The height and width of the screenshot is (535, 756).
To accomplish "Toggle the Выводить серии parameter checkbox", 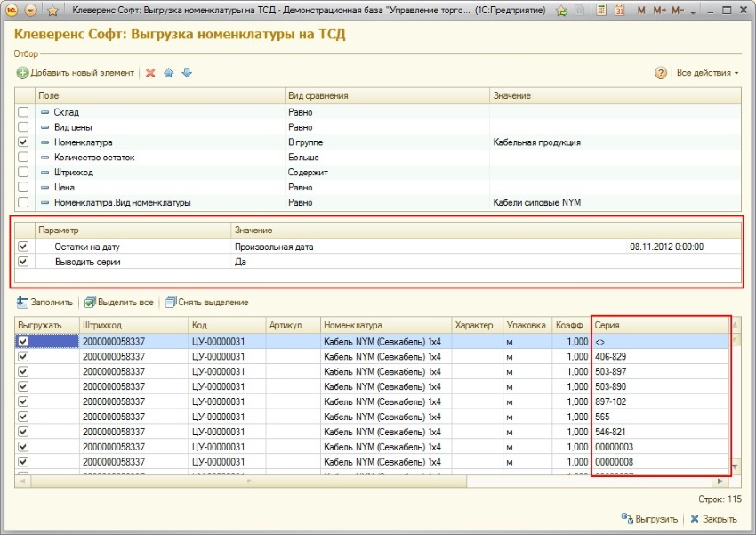I will click(23, 262).
